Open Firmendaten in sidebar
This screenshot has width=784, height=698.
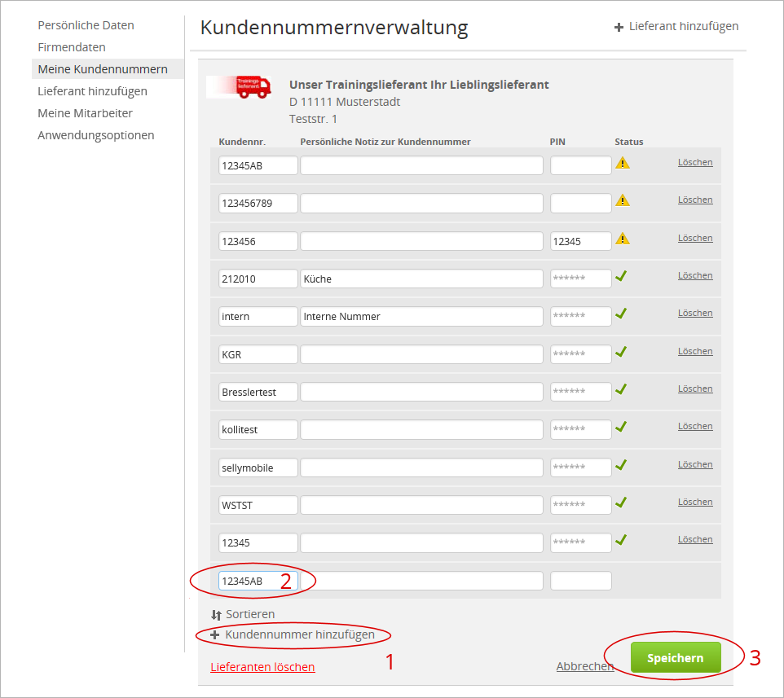72,47
